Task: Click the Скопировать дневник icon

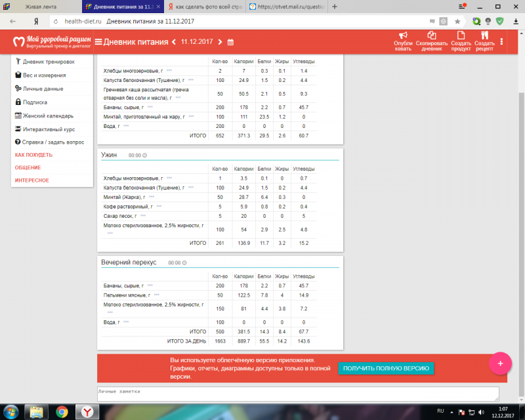Action: tap(431, 35)
